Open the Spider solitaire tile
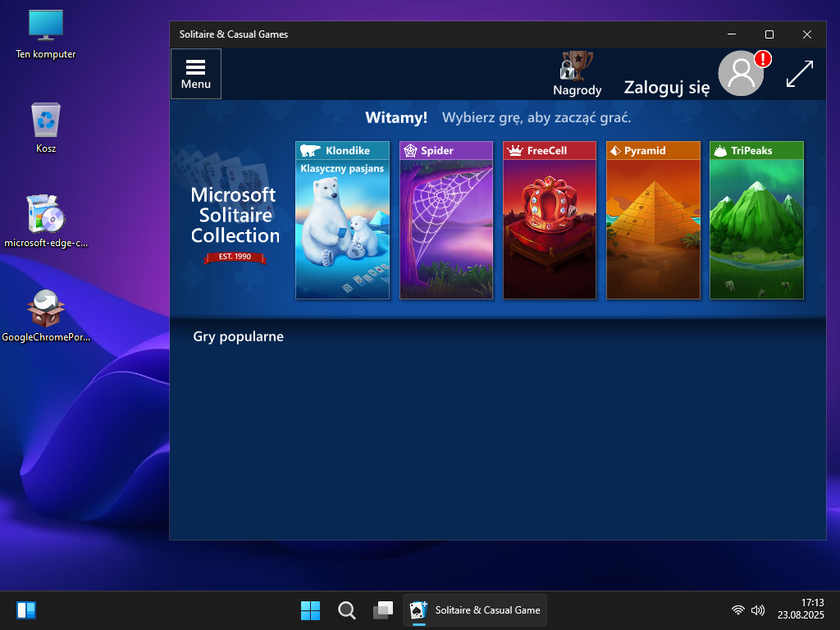This screenshot has height=630, width=840. [446, 220]
